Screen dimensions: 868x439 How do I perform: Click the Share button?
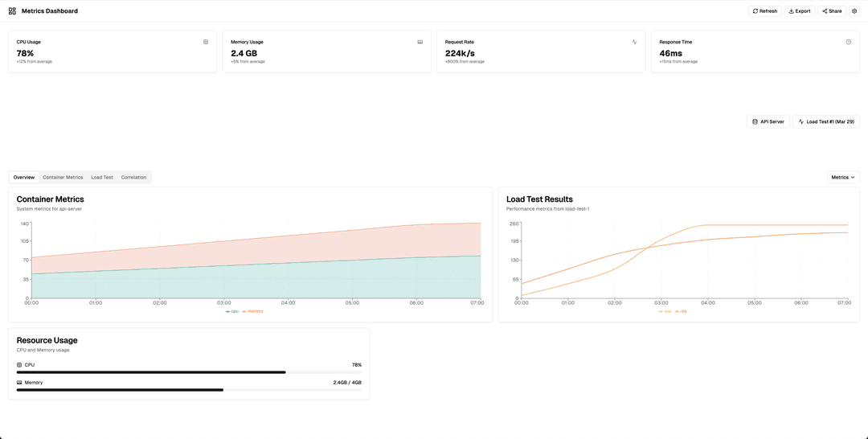click(832, 11)
